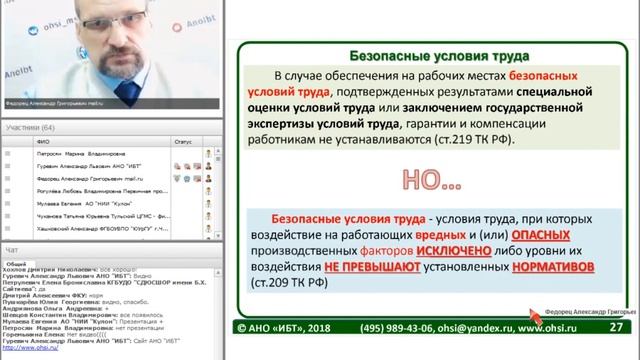The height and width of the screenshot is (360, 640).
Task: Click the dark user avatar in the Федорец row
Action: (x=209, y=178)
